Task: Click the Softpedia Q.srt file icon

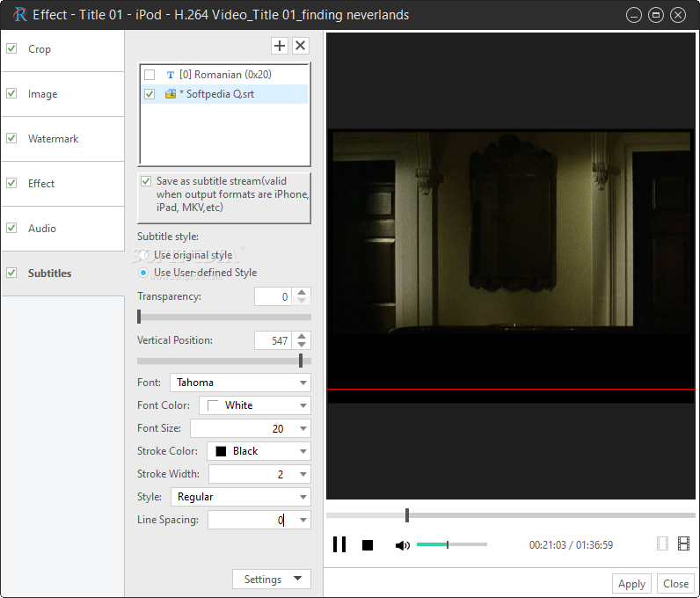Action: pyautogui.click(x=171, y=94)
